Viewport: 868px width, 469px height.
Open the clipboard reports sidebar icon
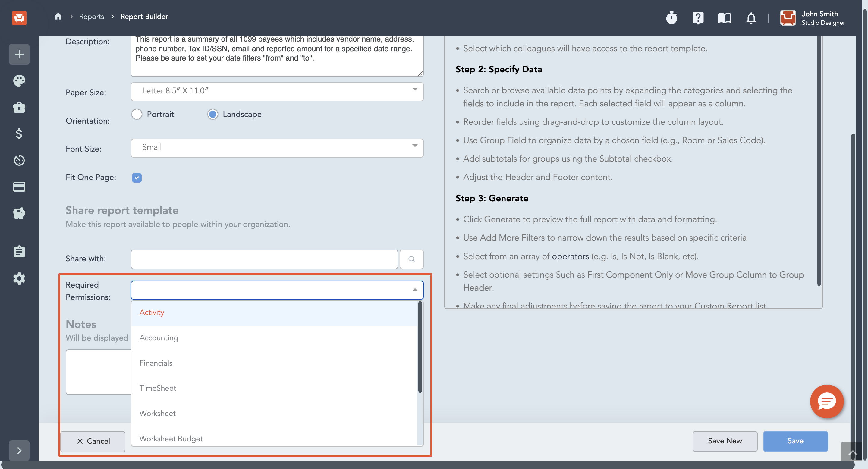(19, 251)
